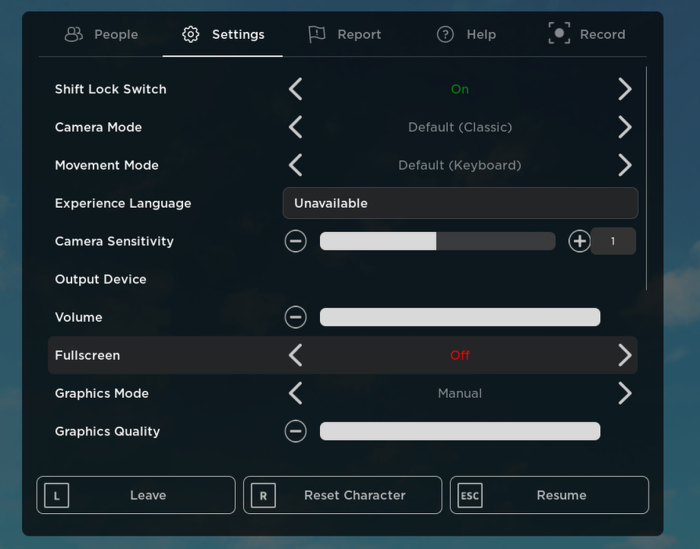Click the Camera Sensitivity value field

point(613,241)
